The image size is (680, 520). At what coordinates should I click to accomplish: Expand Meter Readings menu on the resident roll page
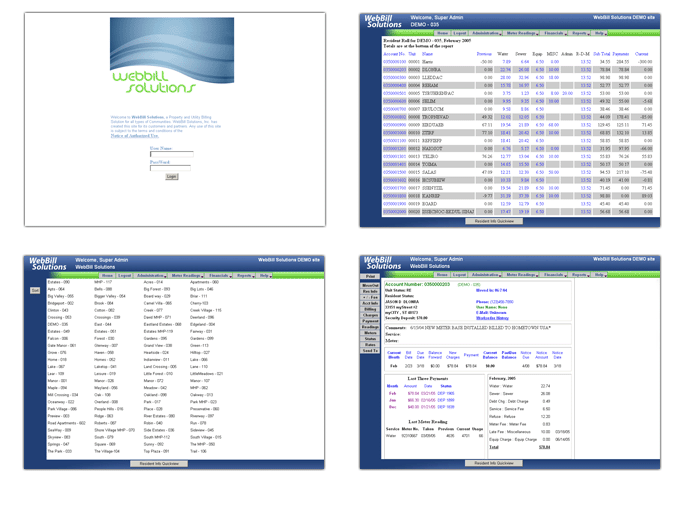coord(522,33)
